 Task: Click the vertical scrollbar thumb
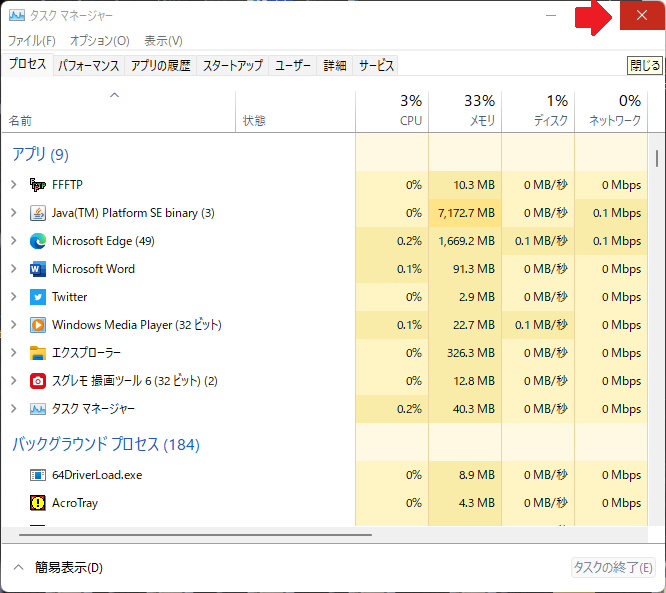657,158
